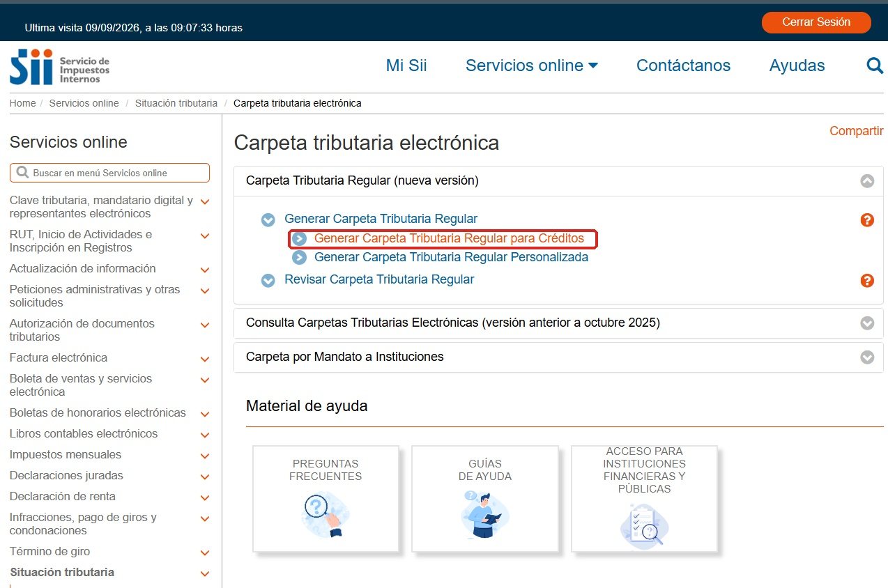Expand RUT, Inicio de Actividades sidebar chevron
The height and width of the screenshot is (588, 888).
point(205,236)
